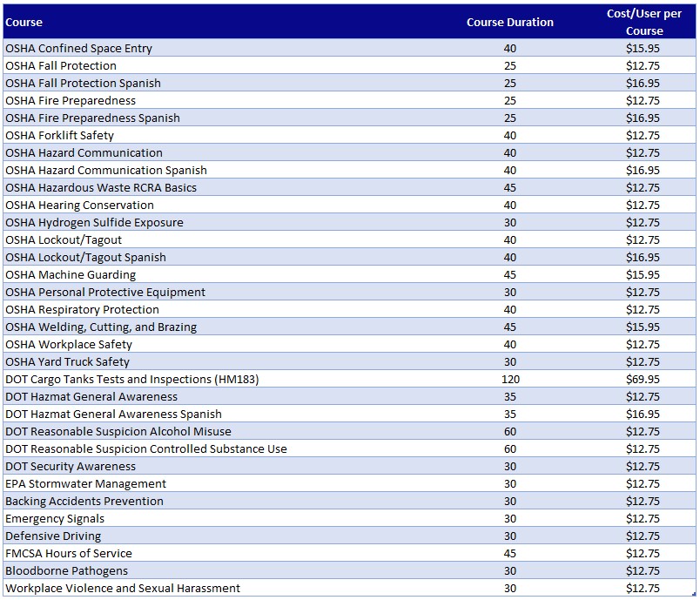Select the 'DOT Hazmat General Awareness' course cell
Image resolution: width=700 pixels, height=600 pixels.
tap(91, 396)
